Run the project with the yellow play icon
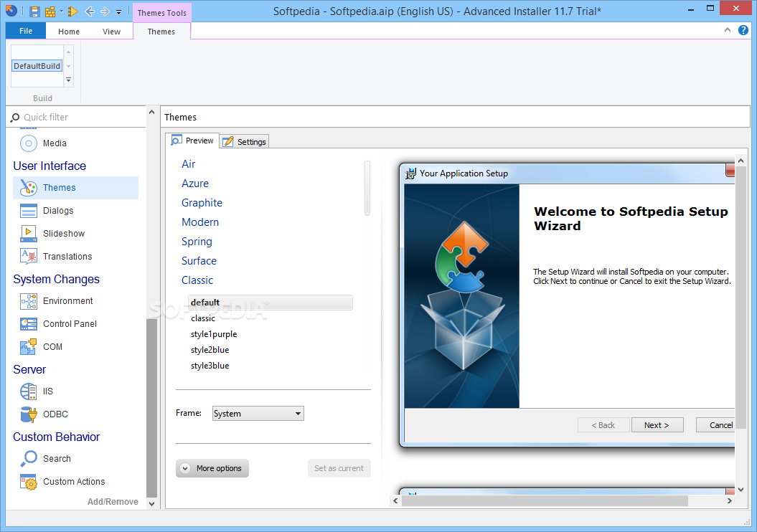The image size is (757, 532). tap(73, 11)
